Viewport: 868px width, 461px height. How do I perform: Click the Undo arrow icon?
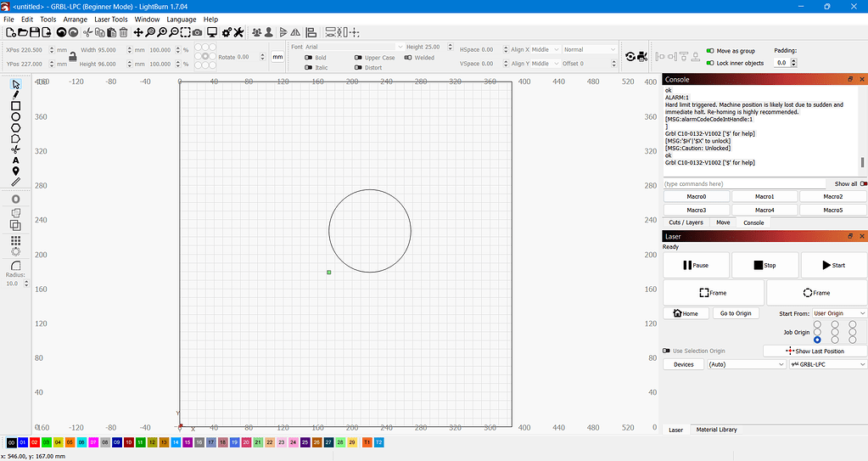61,32
